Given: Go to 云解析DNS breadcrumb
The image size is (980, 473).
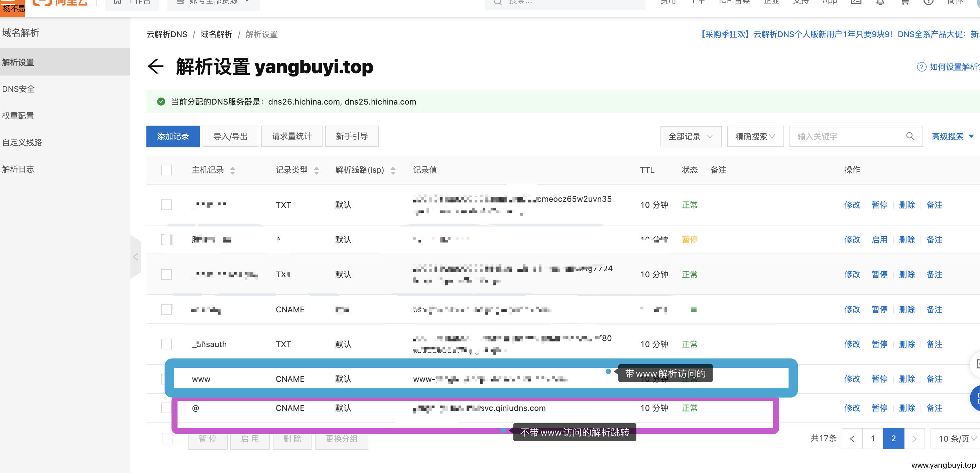Looking at the screenshot, I should [167, 34].
